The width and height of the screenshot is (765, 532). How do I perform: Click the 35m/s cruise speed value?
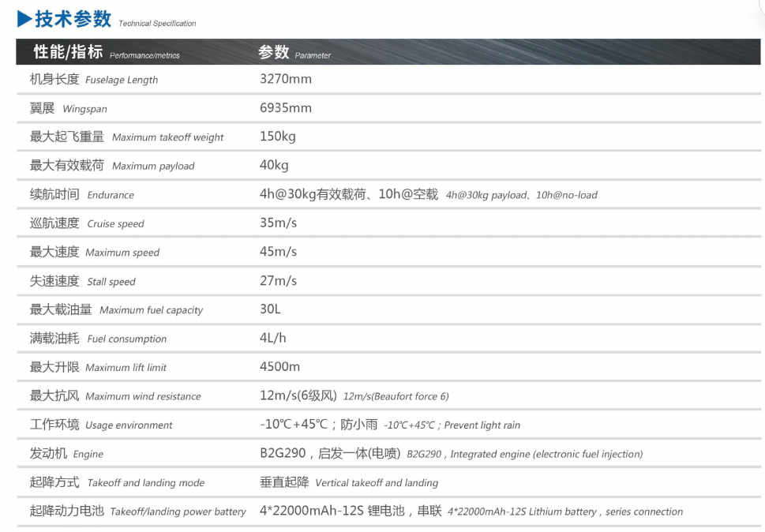pos(278,223)
